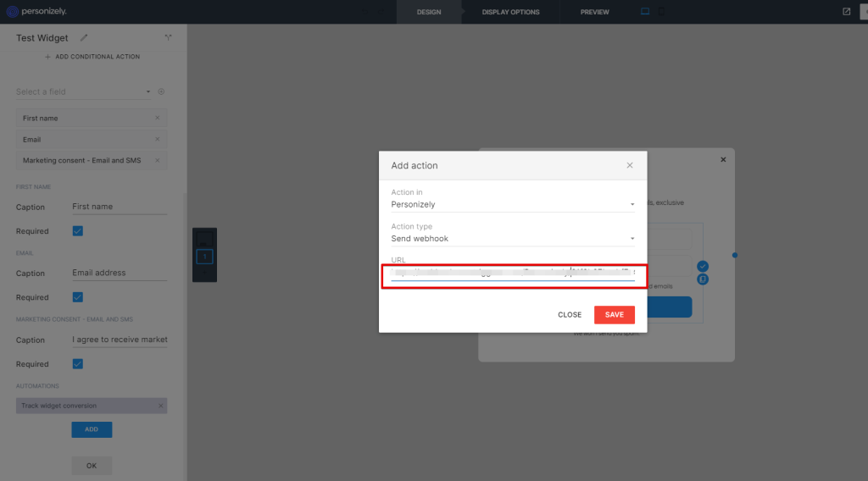Click into the webhook URL field

pyautogui.click(x=512, y=273)
